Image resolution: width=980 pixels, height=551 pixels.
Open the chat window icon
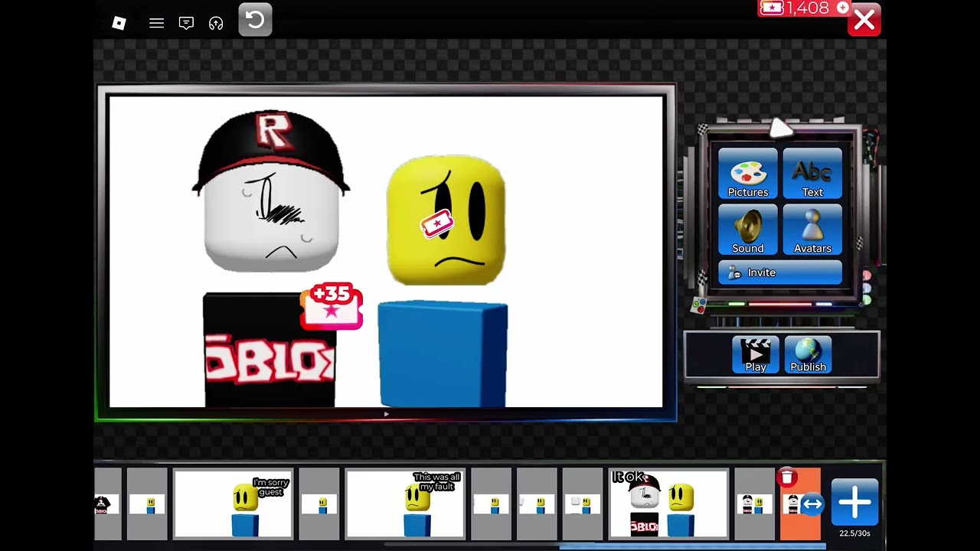pos(186,23)
